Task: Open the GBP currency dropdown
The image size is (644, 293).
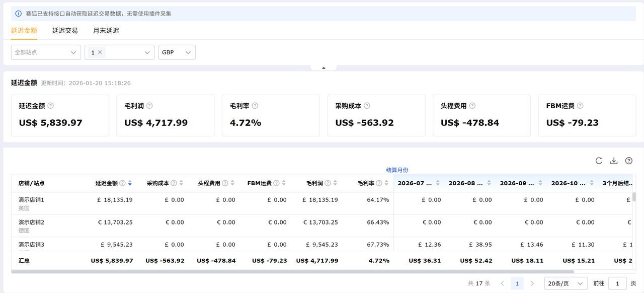Action: pyautogui.click(x=177, y=52)
